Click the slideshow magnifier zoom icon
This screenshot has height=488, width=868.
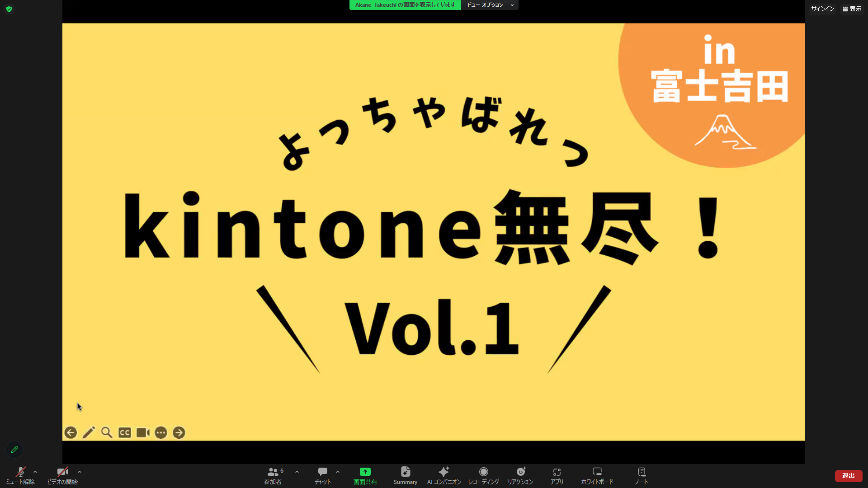[x=107, y=433]
